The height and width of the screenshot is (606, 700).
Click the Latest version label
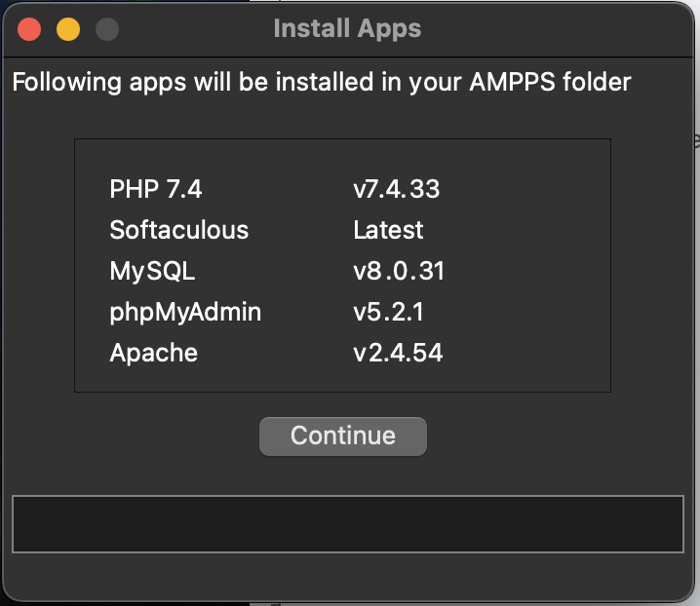[x=388, y=230]
